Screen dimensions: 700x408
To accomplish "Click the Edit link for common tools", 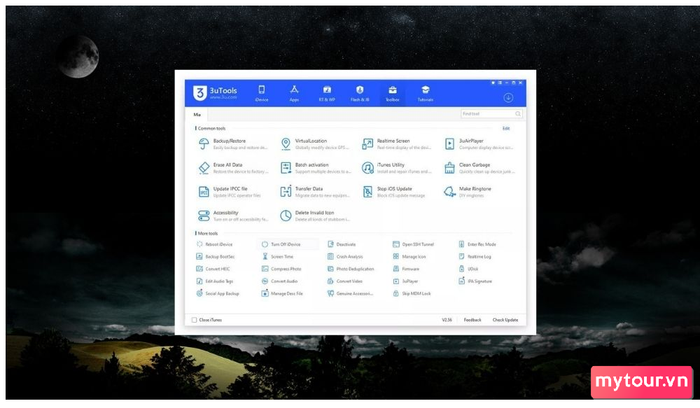I will click(506, 128).
